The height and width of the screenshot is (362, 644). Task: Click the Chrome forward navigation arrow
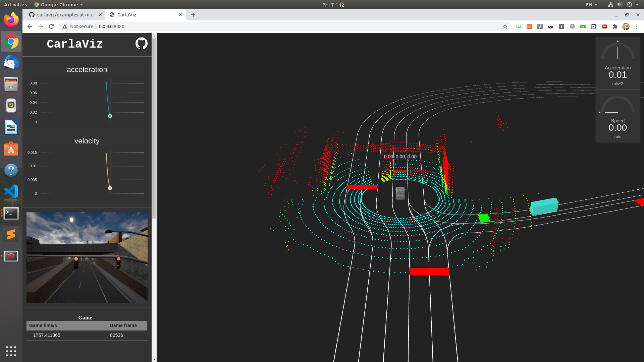click(x=41, y=26)
